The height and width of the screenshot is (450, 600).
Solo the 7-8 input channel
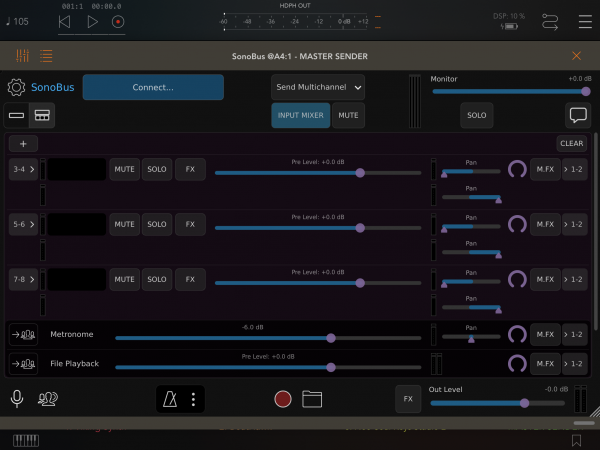tap(157, 279)
